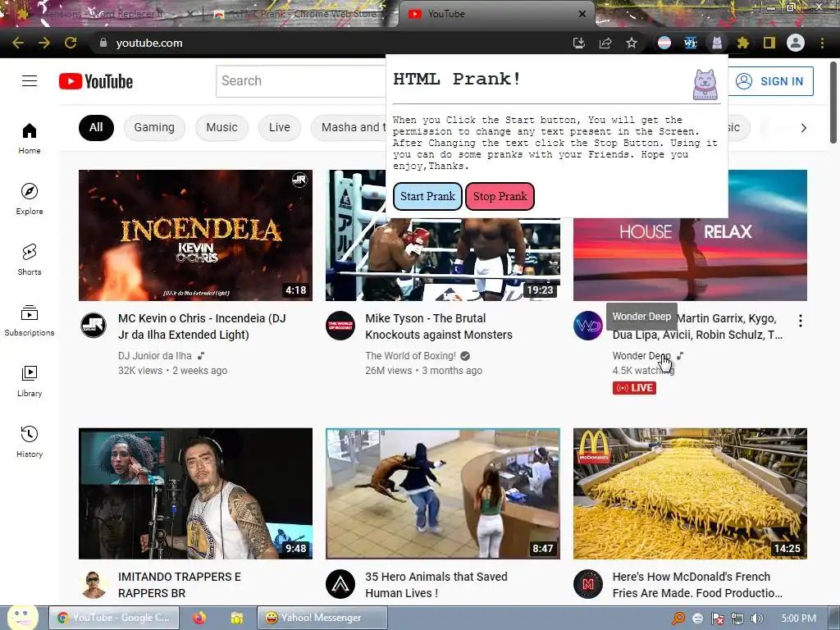840x630 pixels.
Task: Close the YouTube browser tab
Action: (x=582, y=14)
